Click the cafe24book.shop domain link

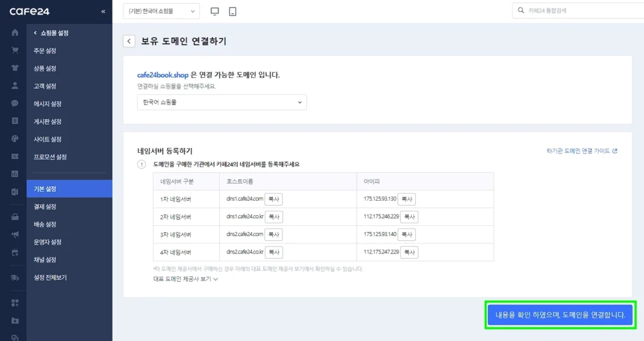(163, 75)
